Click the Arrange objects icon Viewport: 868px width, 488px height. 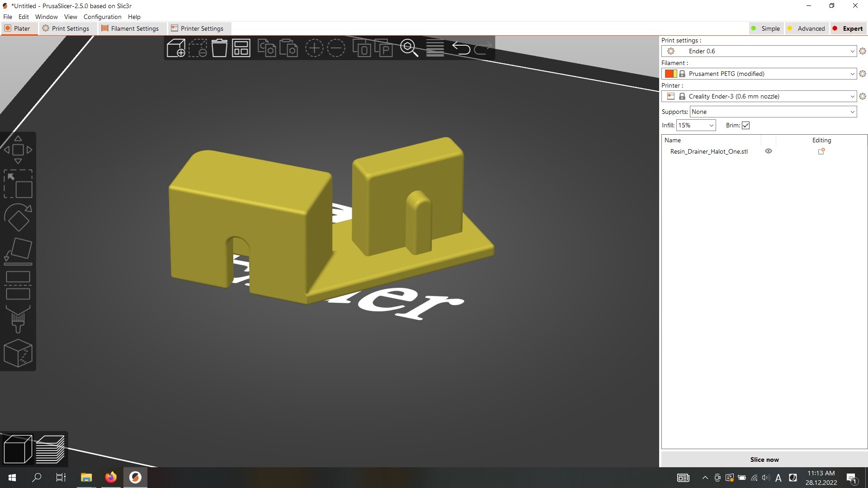click(x=241, y=48)
